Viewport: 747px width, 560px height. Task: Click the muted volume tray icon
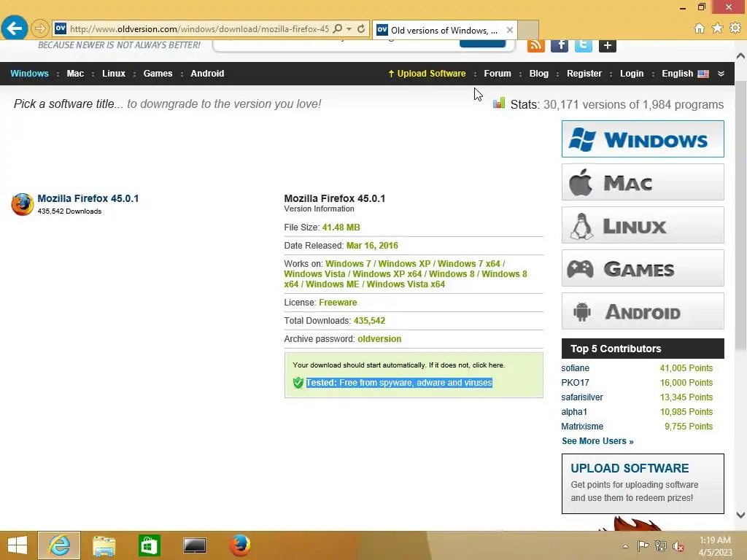pos(678,546)
